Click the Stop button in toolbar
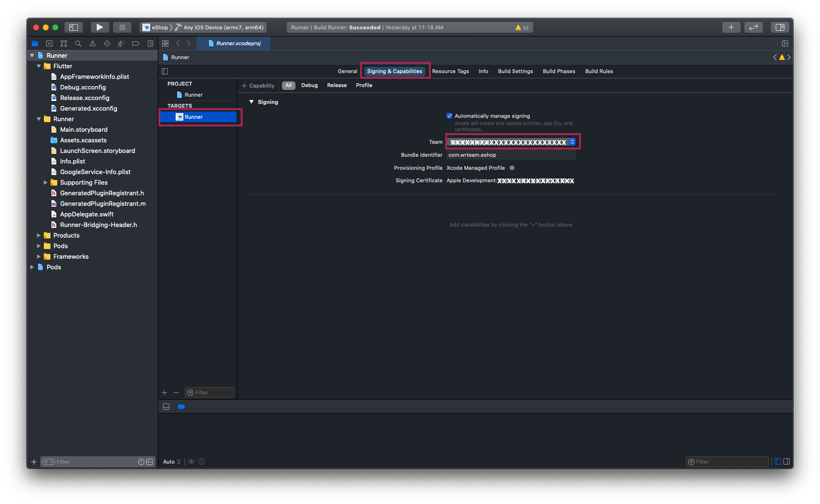The width and height of the screenshot is (820, 504). point(122,27)
